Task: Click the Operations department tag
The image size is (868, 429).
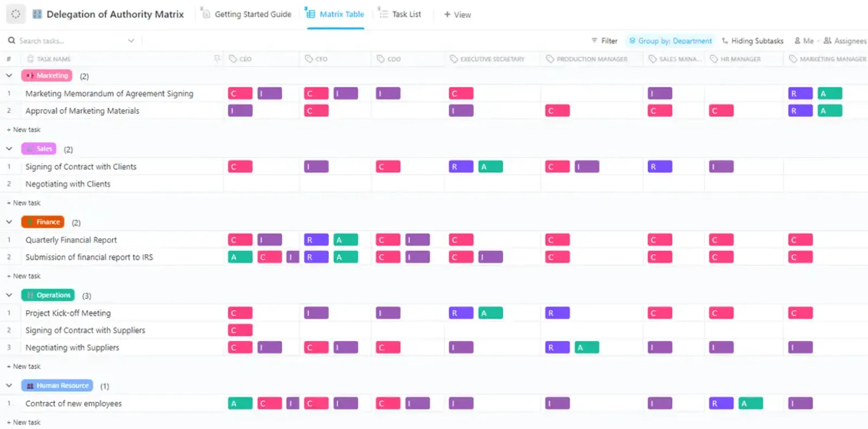Action: pos(48,295)
